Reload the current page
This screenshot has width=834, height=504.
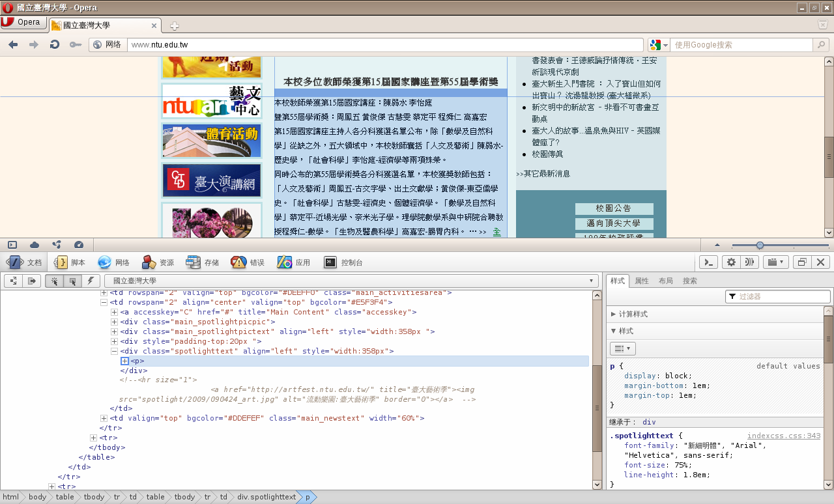(55, 45)
